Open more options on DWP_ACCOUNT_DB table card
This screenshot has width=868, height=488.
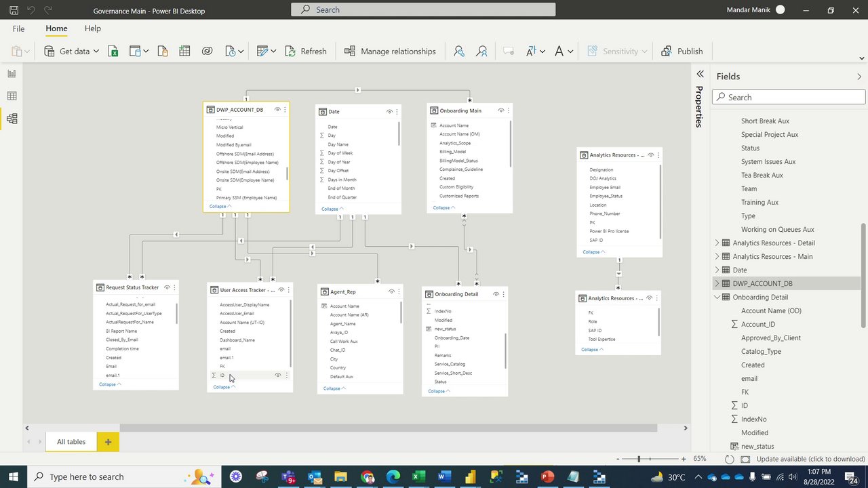pos(285,110)
